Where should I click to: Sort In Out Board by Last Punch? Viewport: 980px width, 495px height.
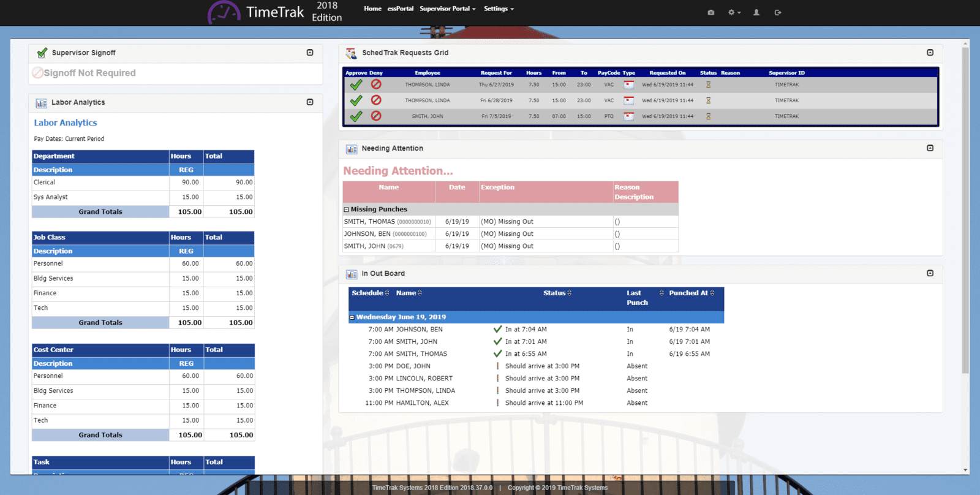click(661, 293)
